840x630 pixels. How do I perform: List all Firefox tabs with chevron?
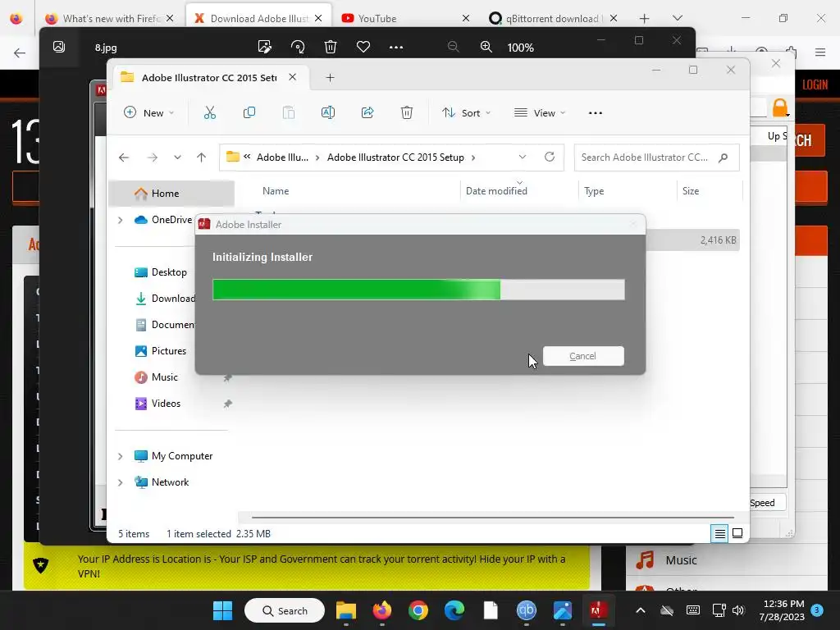(x=677, y=18)
